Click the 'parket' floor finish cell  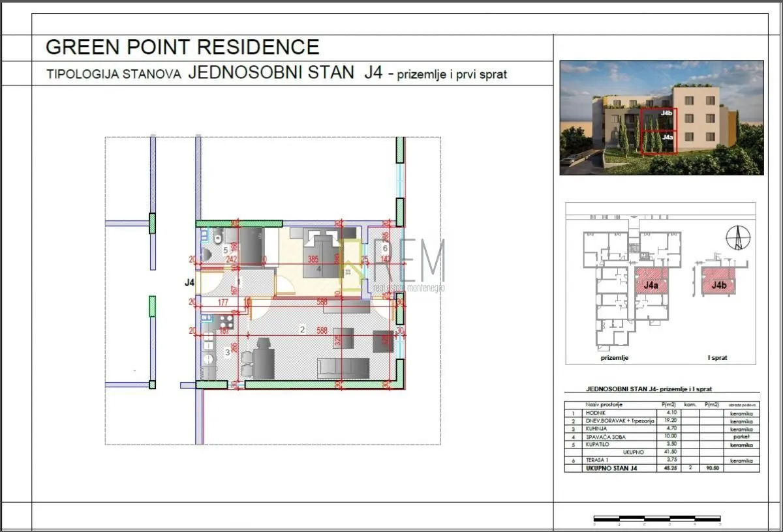pyautogui.click(x=741, y=437)
